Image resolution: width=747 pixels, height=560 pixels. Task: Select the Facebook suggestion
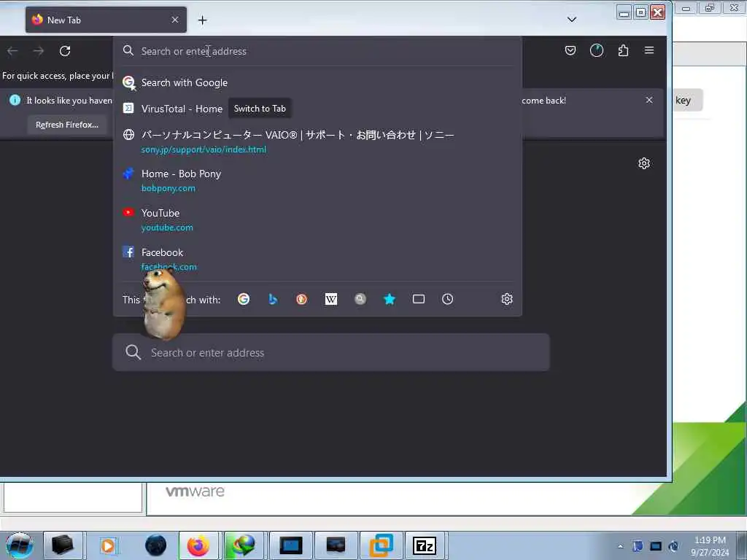pos(317,259)
